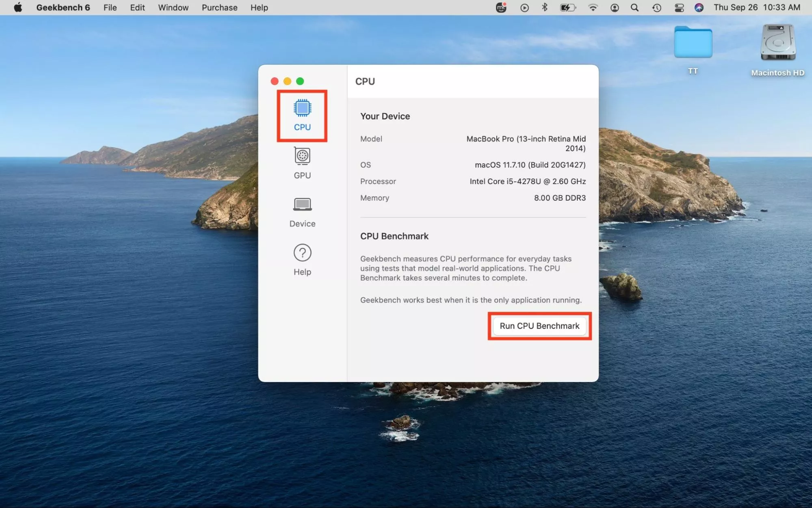812x508 pixels.
Task: Open Control Center in menu bar
Action: [x=679, y=8]
